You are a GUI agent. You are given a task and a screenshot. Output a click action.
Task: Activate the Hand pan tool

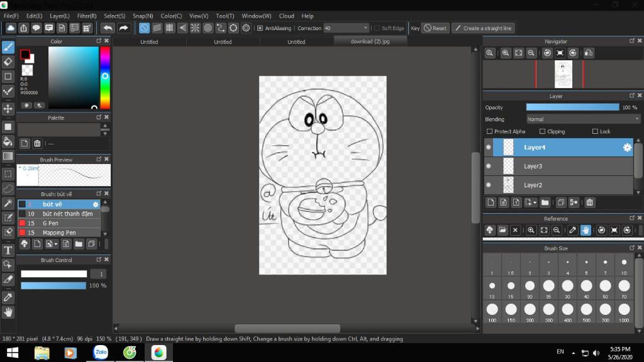(x=8, y=312)
